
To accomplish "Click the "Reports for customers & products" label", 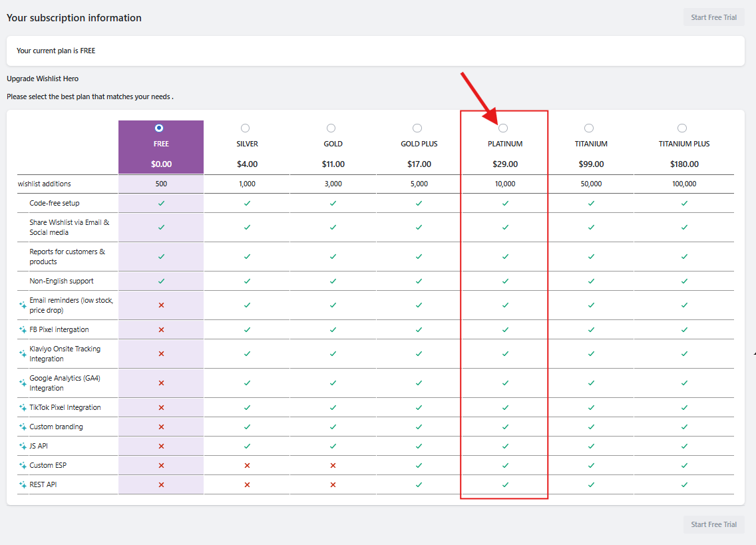I will [x=67, y=257].
